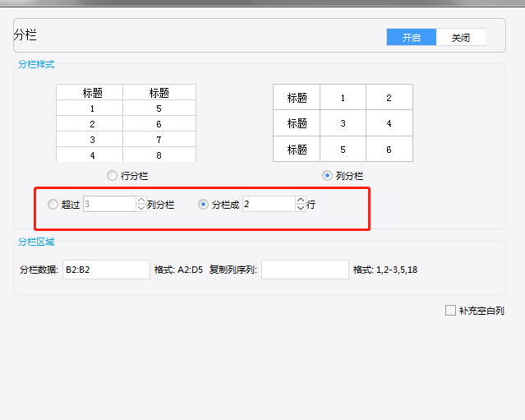Click the 超过 number field showing 3
Screen dimensions: 525x420
(x=108, y=205)
